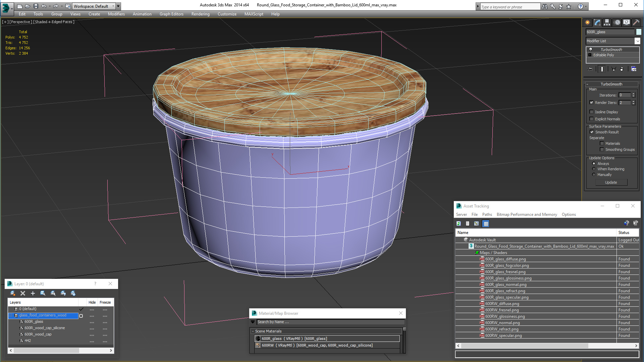Click Delete Layer X icon

pos(23,293)
